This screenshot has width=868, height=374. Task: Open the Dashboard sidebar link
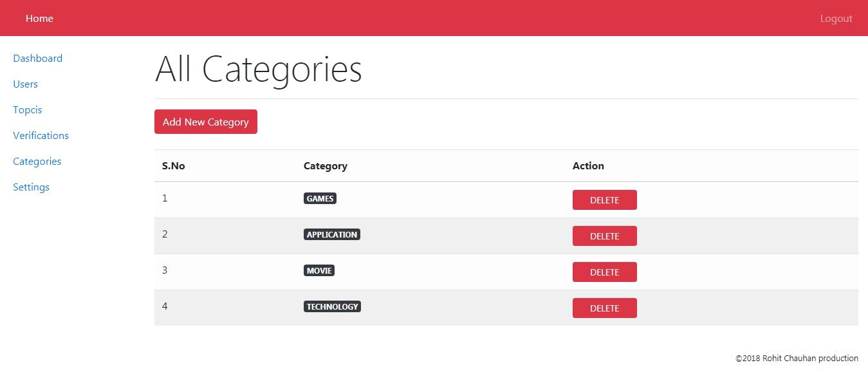[x=37, y=58]
